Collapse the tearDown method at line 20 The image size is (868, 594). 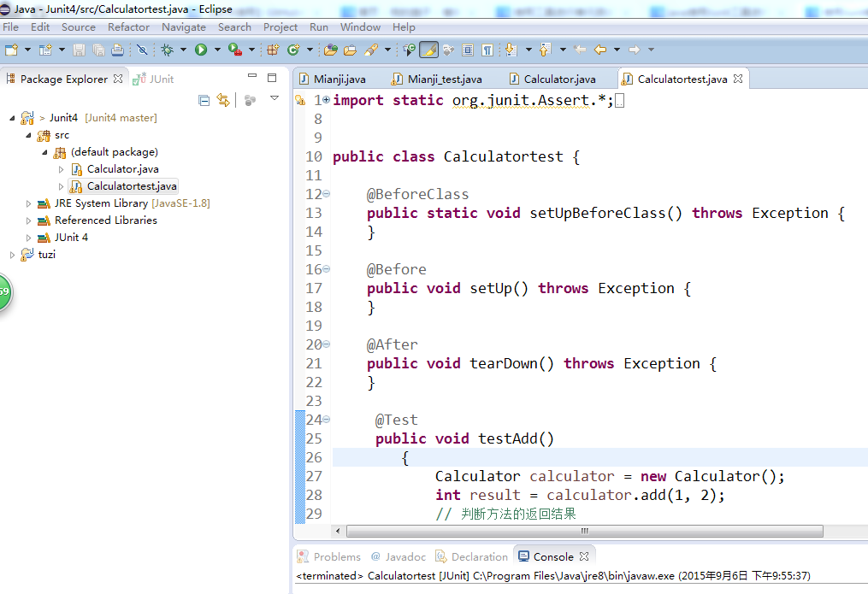click(x=327, y=344)
